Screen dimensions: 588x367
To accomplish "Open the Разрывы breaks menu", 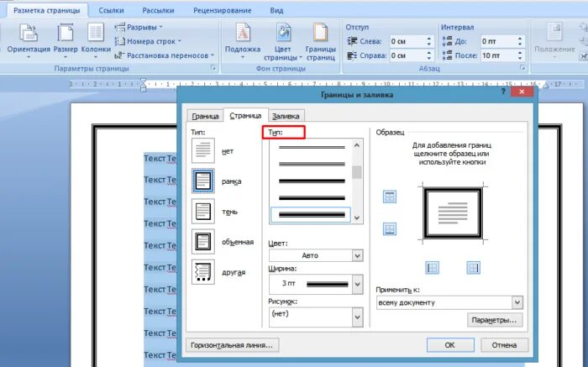I will pyautogui.click(x=139, y=27).
